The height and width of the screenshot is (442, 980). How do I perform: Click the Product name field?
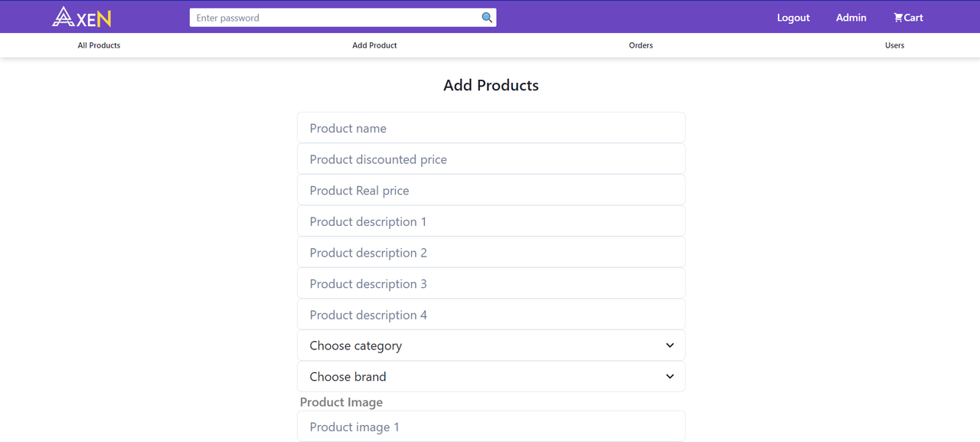click(491, 128)
